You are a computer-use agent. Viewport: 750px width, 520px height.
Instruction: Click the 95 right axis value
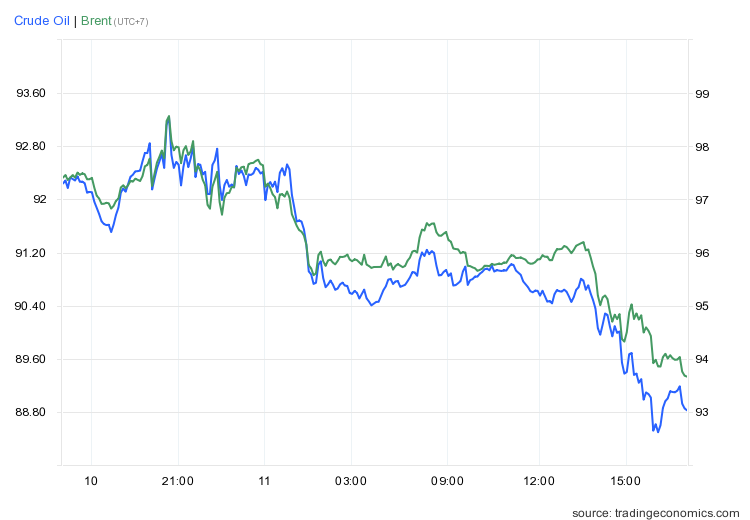(702, 306)
